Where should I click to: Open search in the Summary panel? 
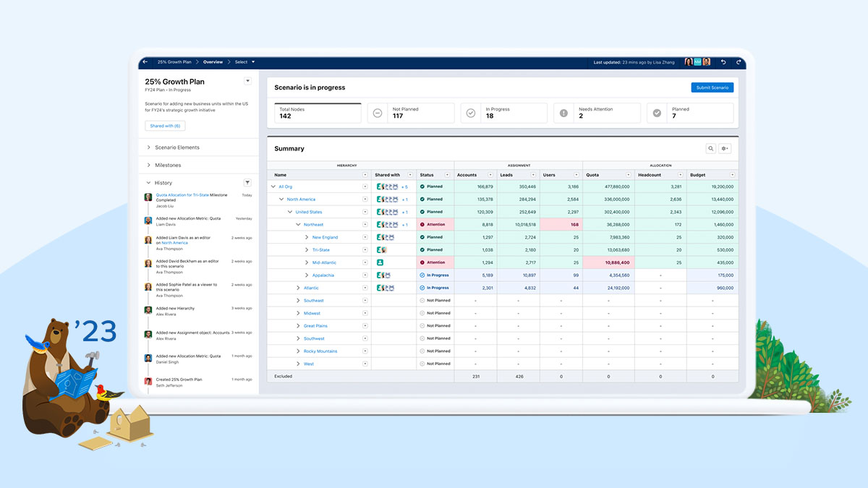(710, 148)
